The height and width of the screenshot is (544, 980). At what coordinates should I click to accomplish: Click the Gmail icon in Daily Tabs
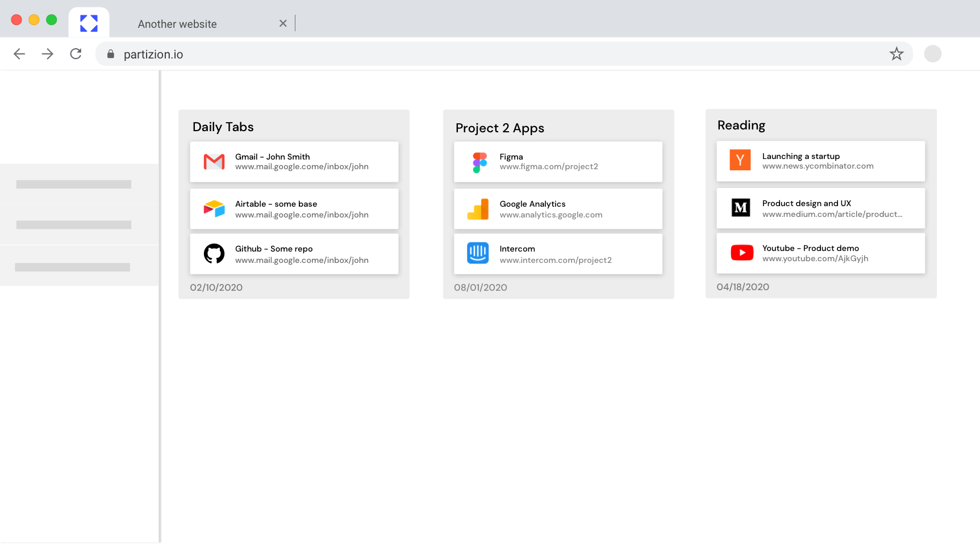[x=214, y=162]
